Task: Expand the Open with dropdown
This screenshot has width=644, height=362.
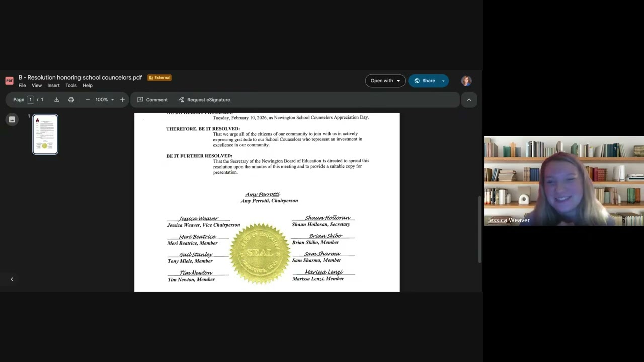Action: click(x=385, y=81)
